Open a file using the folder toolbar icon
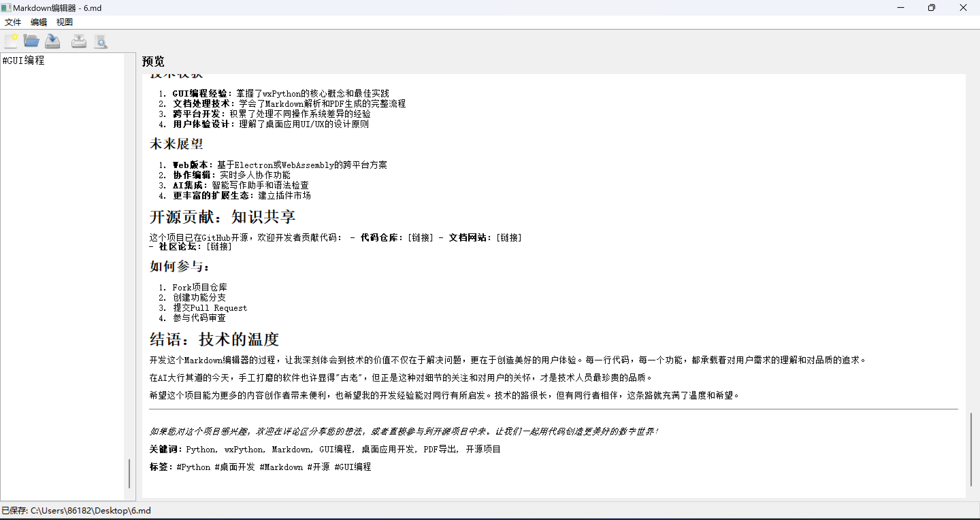 (31, 41)
